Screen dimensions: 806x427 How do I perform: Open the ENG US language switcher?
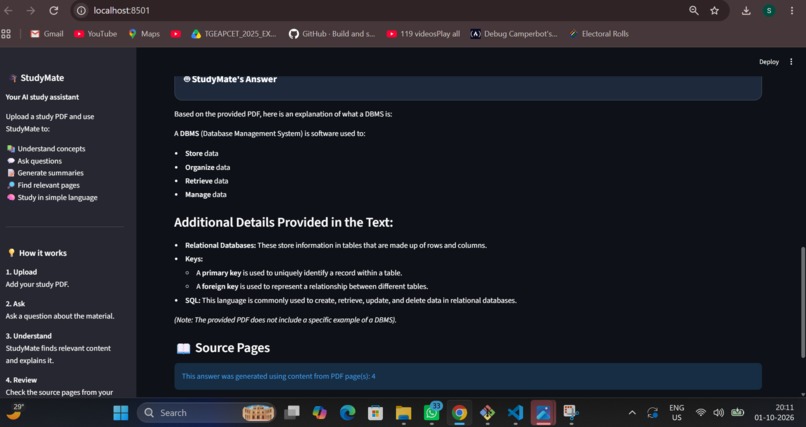click(x=676, y=413)
